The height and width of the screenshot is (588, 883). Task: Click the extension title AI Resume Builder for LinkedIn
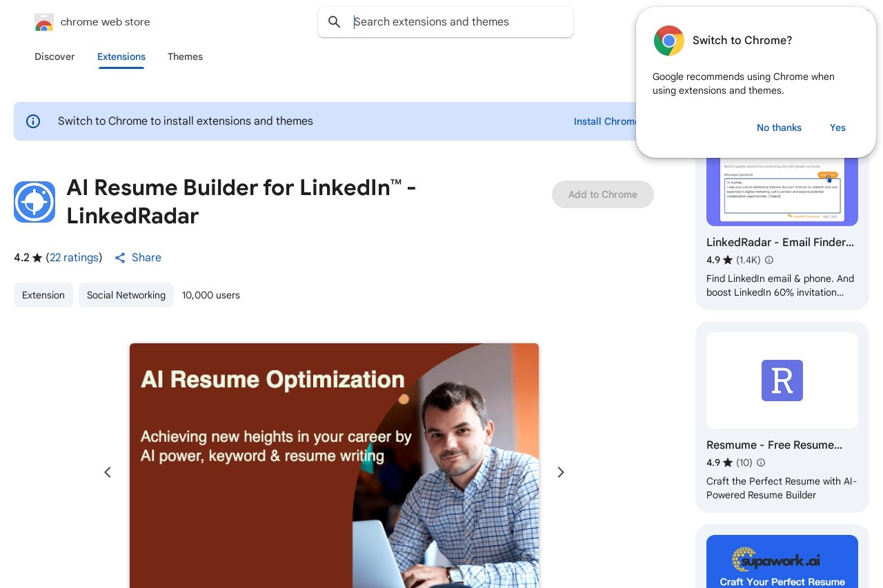pos(241,201)
